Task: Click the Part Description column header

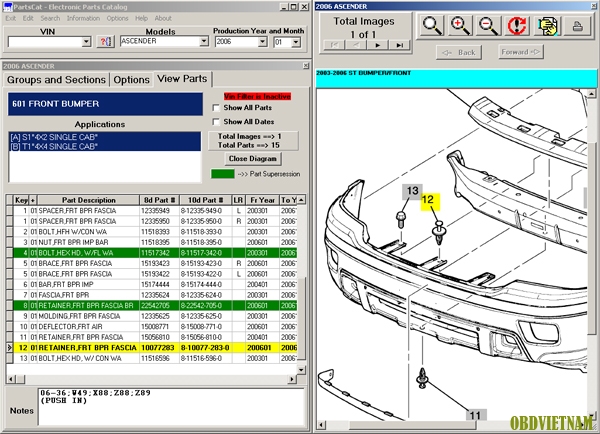Action: (88, 200)
